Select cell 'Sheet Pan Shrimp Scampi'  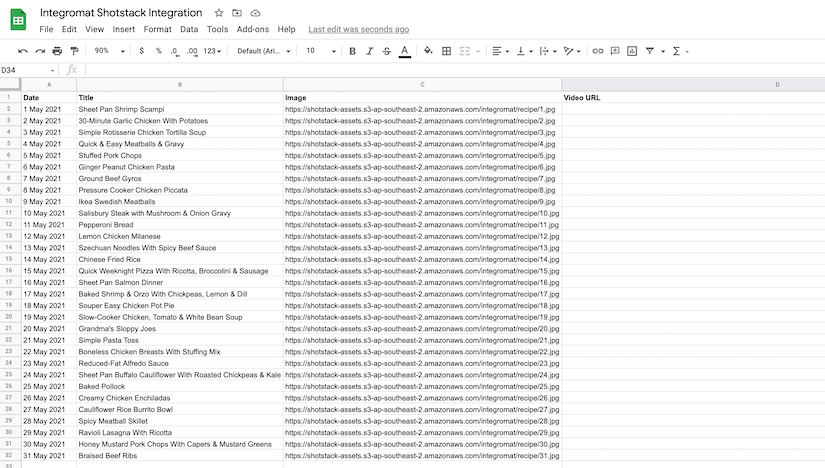[x=180, y=109]
